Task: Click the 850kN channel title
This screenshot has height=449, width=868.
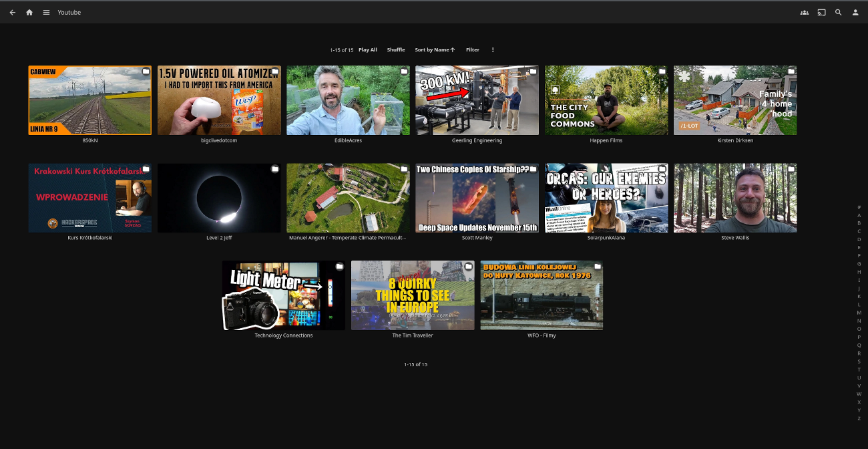Action: 90,140
